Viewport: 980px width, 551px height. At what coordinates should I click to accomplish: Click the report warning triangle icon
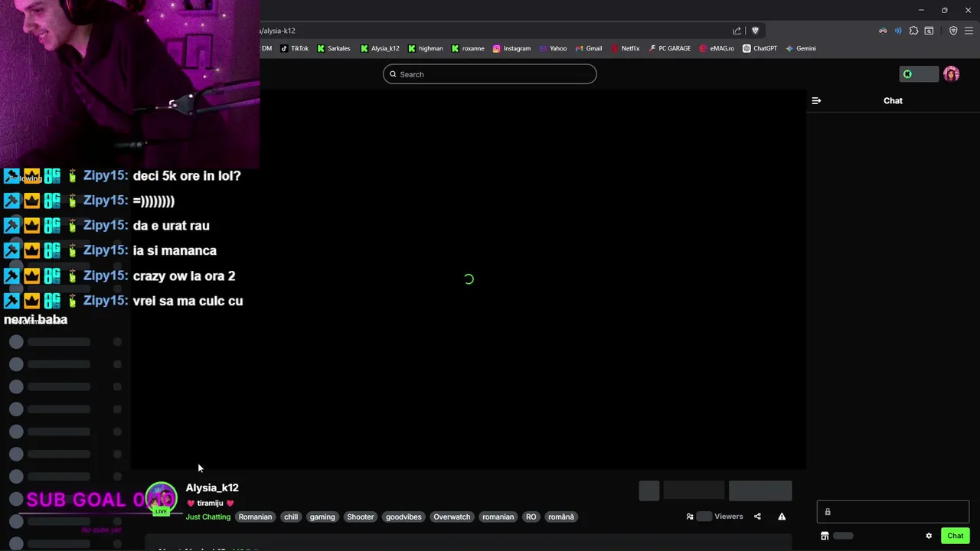pos(782,517)
